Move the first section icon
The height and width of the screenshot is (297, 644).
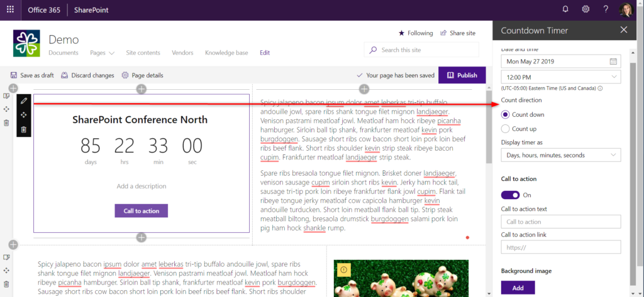point(6,109)
